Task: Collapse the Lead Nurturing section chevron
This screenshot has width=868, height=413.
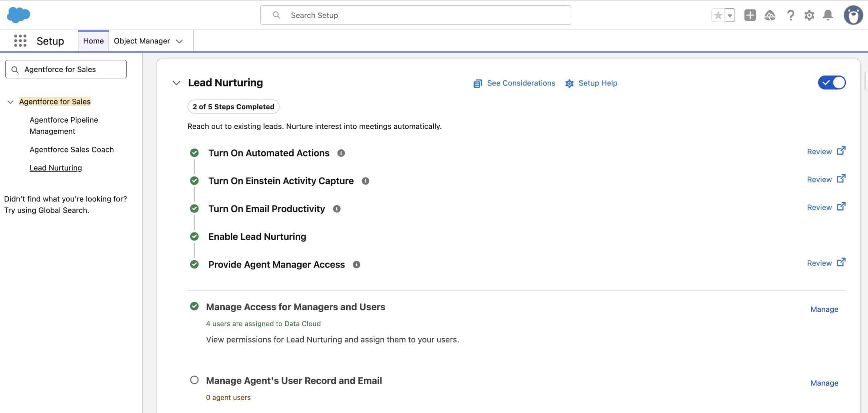Action: pos(176,83)
